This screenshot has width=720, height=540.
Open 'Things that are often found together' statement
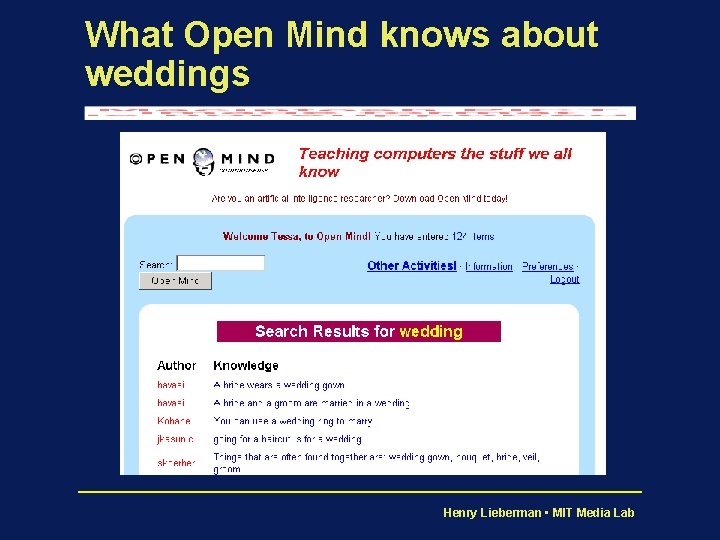[377, 463]
